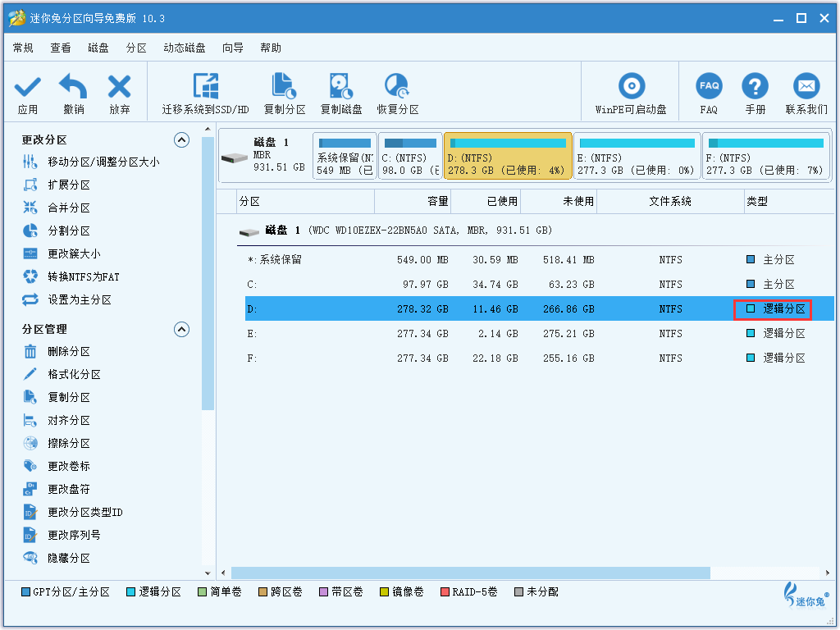Open the Partition (分区) menu
Viewport: 840px width, 630px height.
136,48
